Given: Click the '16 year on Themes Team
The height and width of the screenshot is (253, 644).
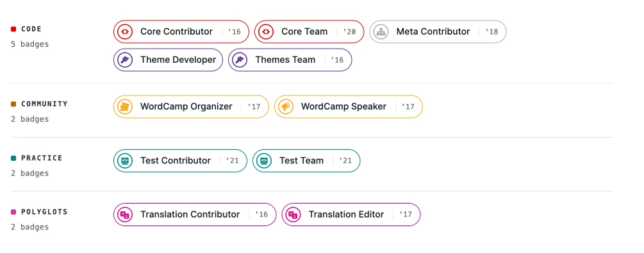Looking at the screenshot, I should [337, 60].
